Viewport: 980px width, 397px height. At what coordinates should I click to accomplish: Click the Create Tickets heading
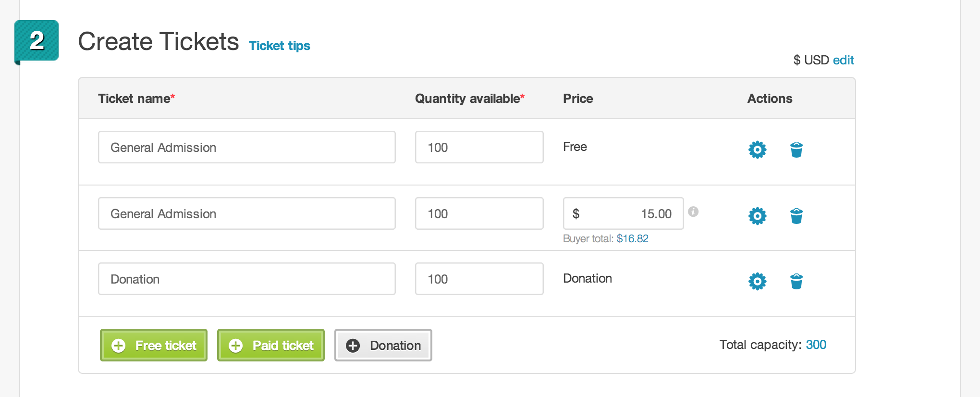[159, 41]
